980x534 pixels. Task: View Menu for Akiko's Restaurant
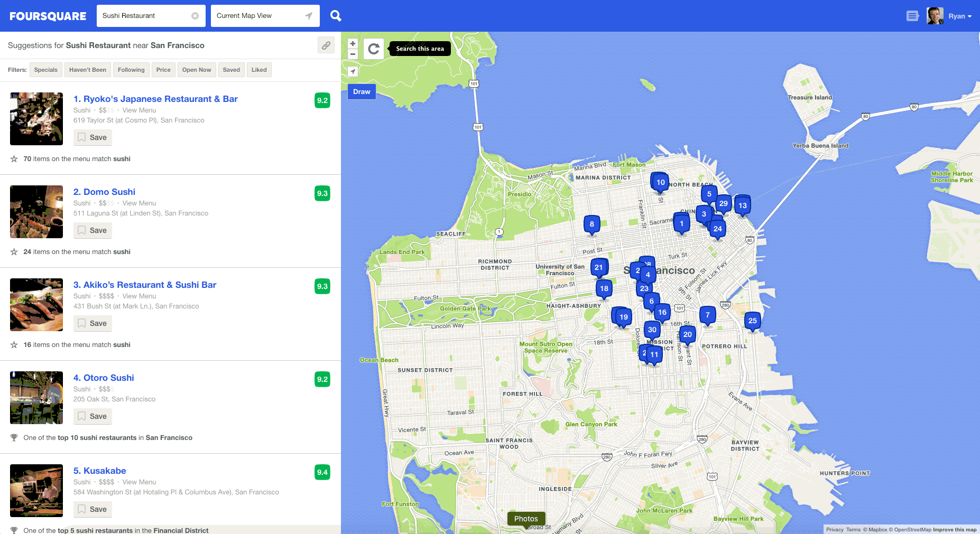click(x=139, y=296)
